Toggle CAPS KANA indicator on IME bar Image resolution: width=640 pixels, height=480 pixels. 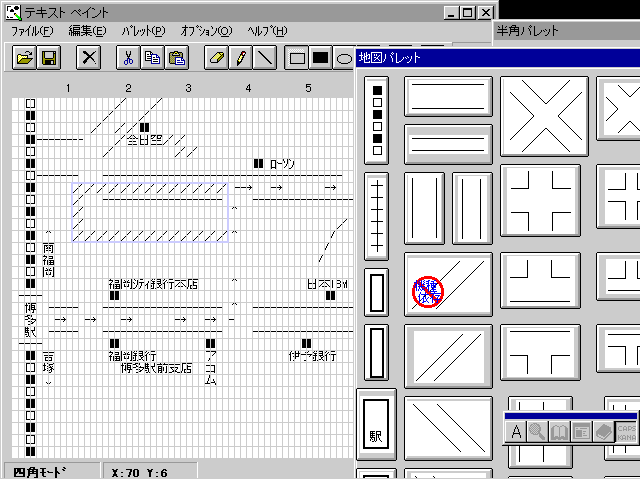626,433
